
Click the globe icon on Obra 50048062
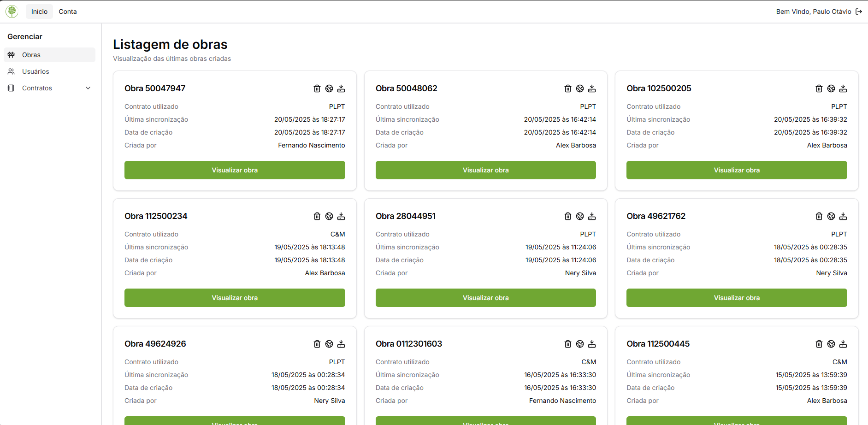(x=580, y=89)
